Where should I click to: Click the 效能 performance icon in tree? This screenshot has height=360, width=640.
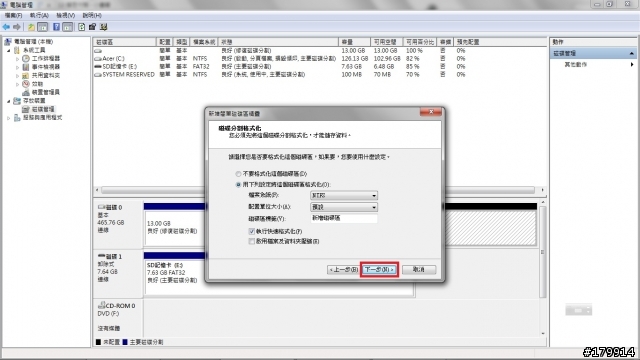coord(26,84)
